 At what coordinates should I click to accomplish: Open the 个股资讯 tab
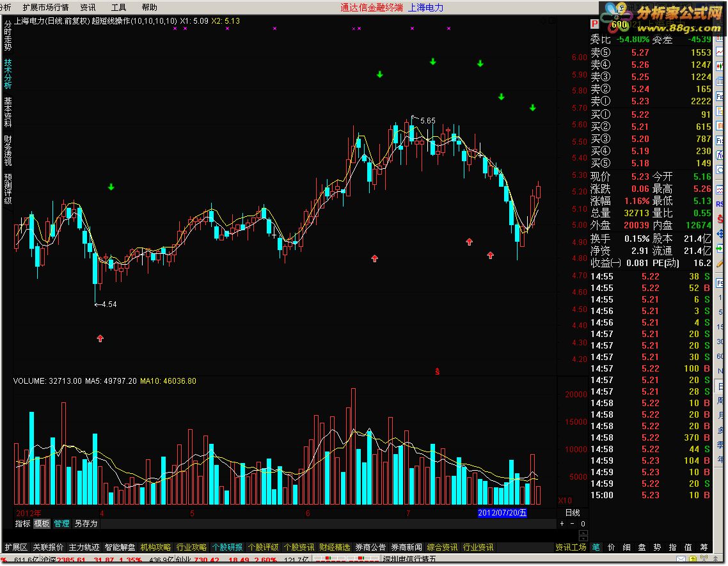(299, 547)
